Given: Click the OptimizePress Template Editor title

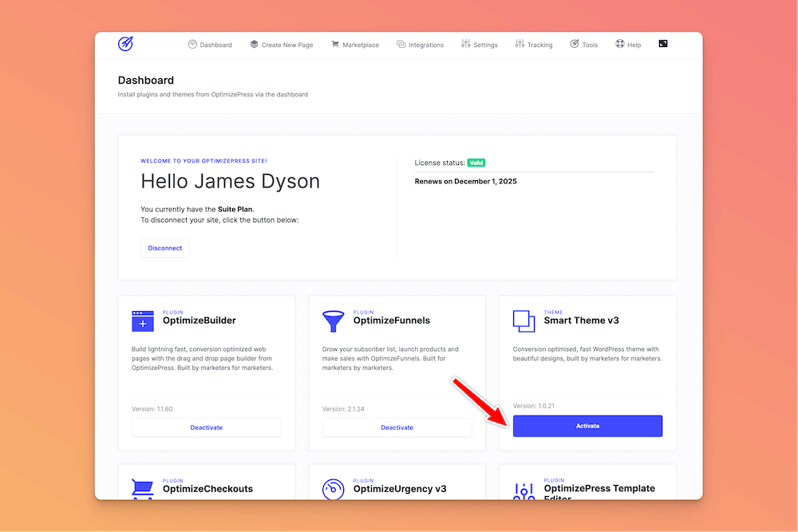Looking at the screenshot, I should (x=599, y=492).
